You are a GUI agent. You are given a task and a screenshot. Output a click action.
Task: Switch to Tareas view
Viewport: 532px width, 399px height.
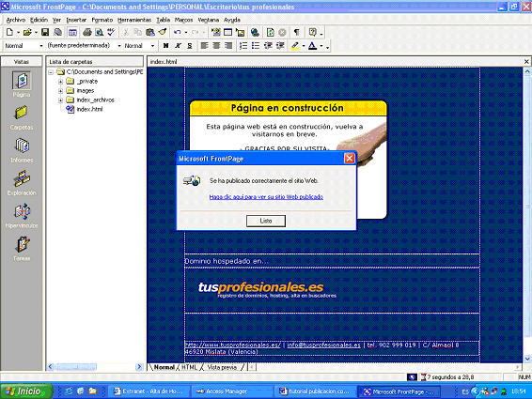(22, 249)
